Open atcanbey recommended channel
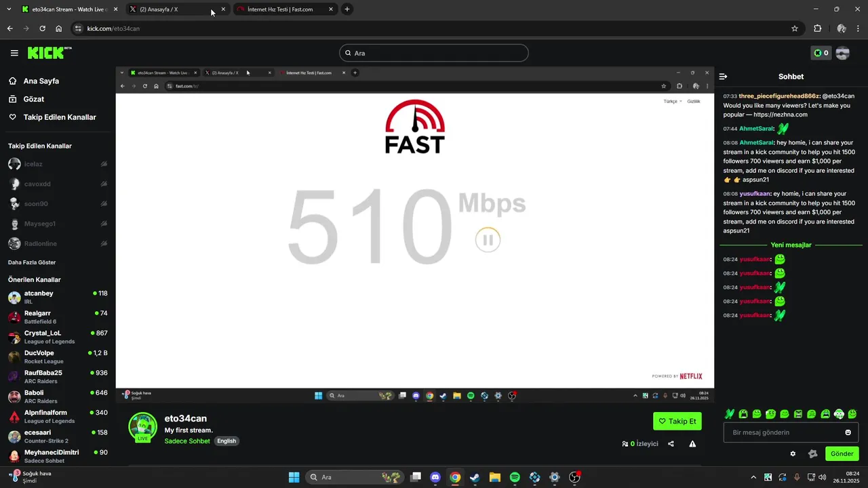Viewport: 868px width, 488px height. tap(58, 298)
